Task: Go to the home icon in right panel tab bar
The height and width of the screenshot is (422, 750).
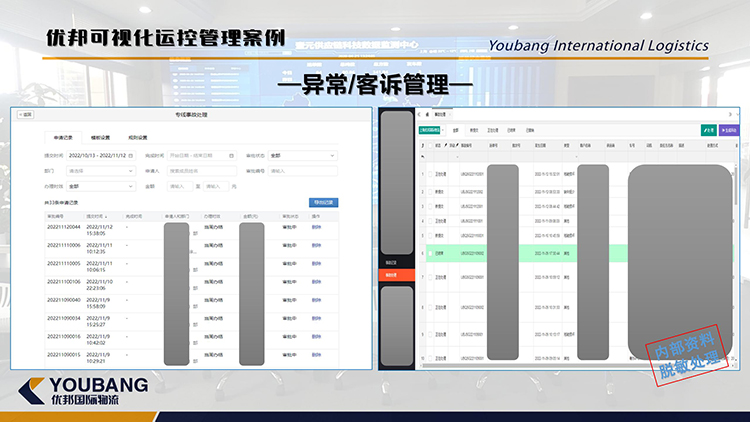Action: coord(427,114)
